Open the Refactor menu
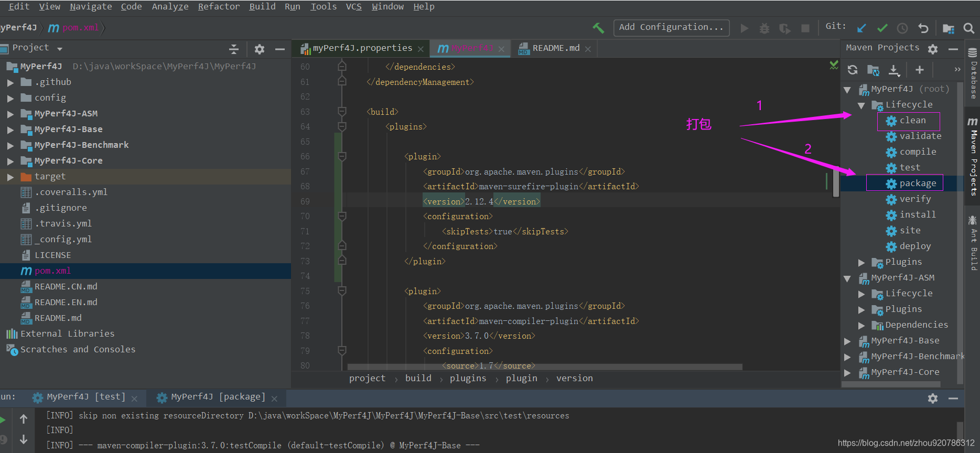The width and height of the screenshot is (980, 453). tap(219, 7)
